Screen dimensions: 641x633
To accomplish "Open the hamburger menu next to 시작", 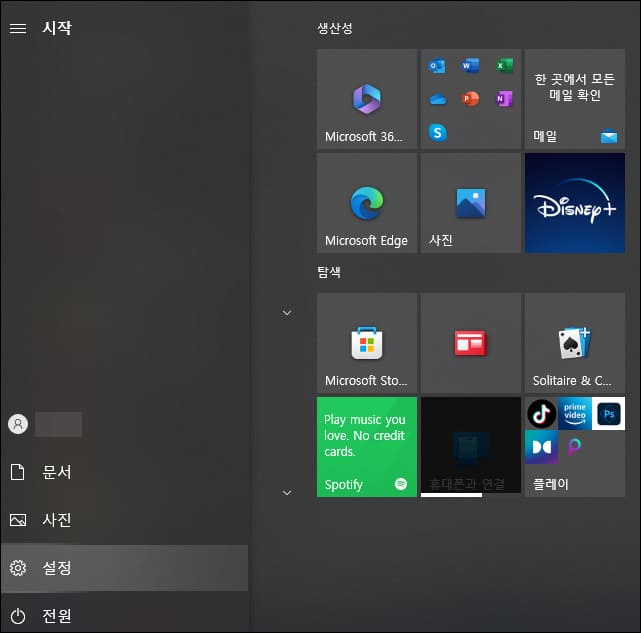I will point(18,28).
